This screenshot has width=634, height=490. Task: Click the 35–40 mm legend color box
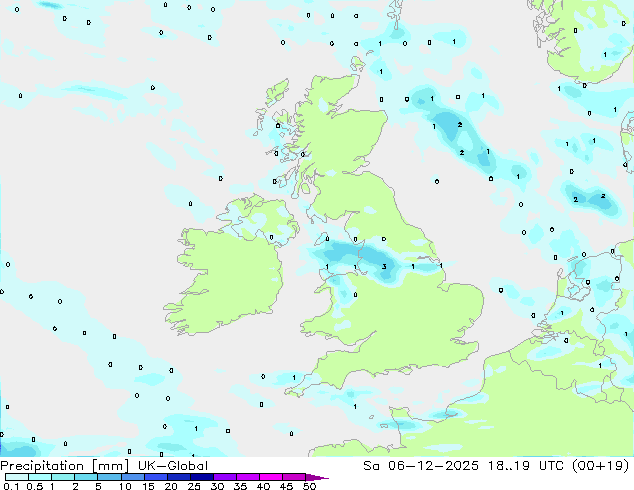tap(248, 477)
